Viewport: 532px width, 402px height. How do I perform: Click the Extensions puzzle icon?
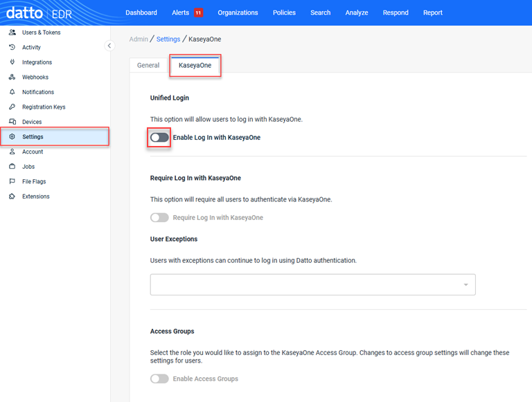(x=12, y=197)
